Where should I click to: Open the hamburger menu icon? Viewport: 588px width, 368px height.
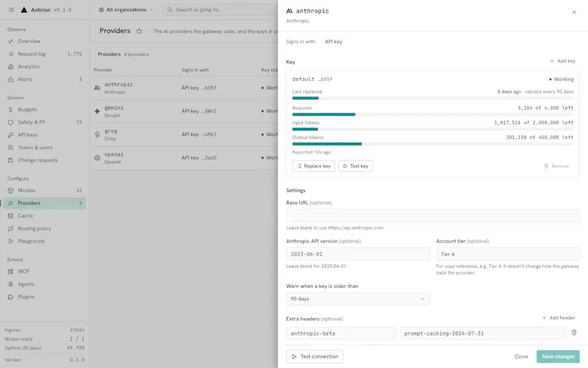[x=11, y=10]
